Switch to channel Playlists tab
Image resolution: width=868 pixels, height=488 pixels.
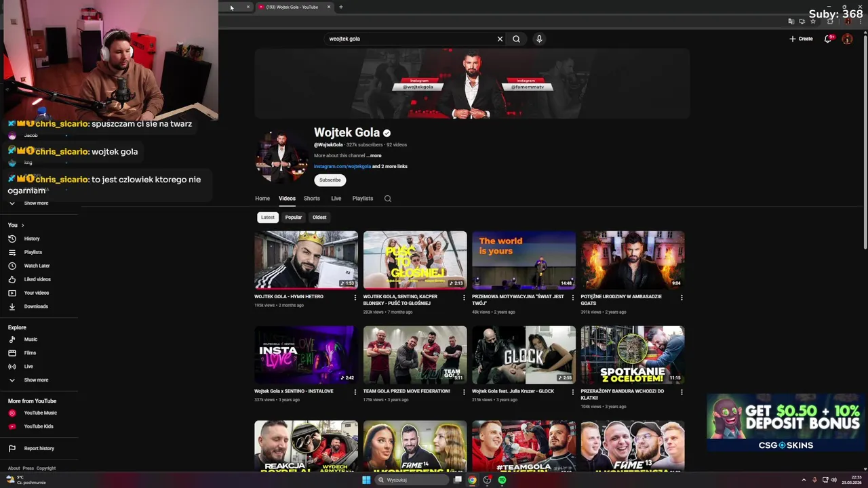tap(363, 199)
